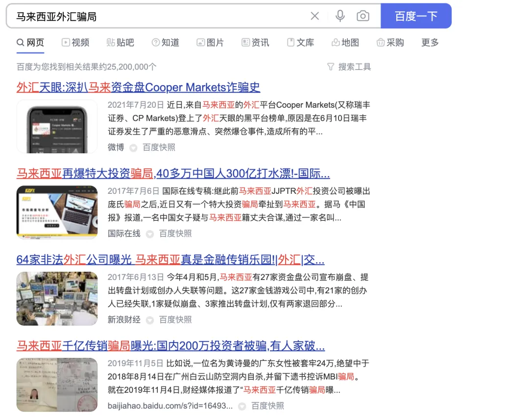Clear the search box with the X icon
Viewport: 529px width, 420px height.
(x=314, y=16)
